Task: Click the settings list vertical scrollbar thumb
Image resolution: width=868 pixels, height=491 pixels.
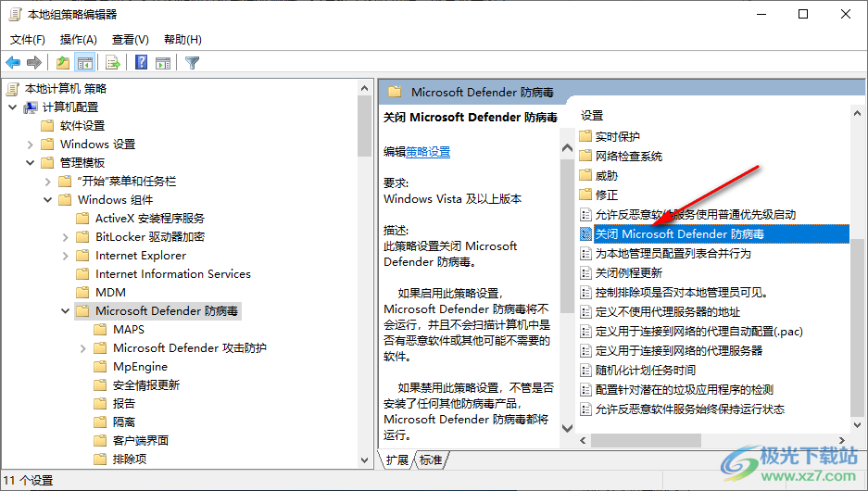Action: click(857, 328)
